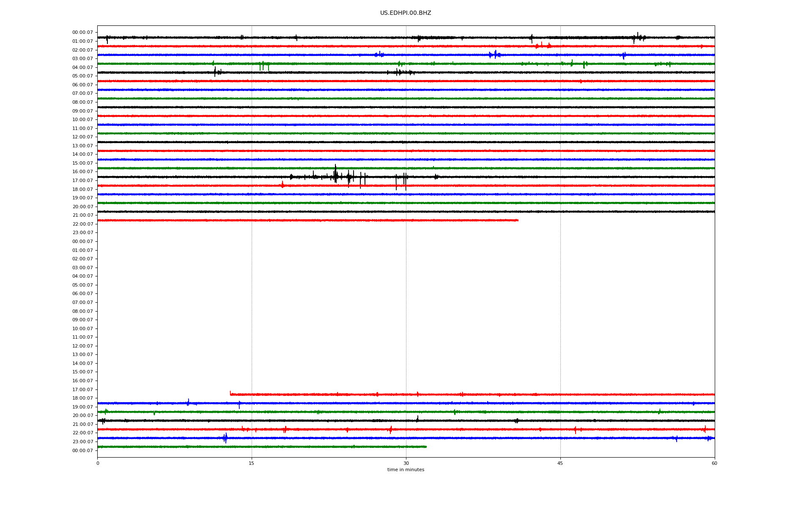Click the x-axis tick label 15
This screenshot has height=508, width=812.
click(252, 463)
